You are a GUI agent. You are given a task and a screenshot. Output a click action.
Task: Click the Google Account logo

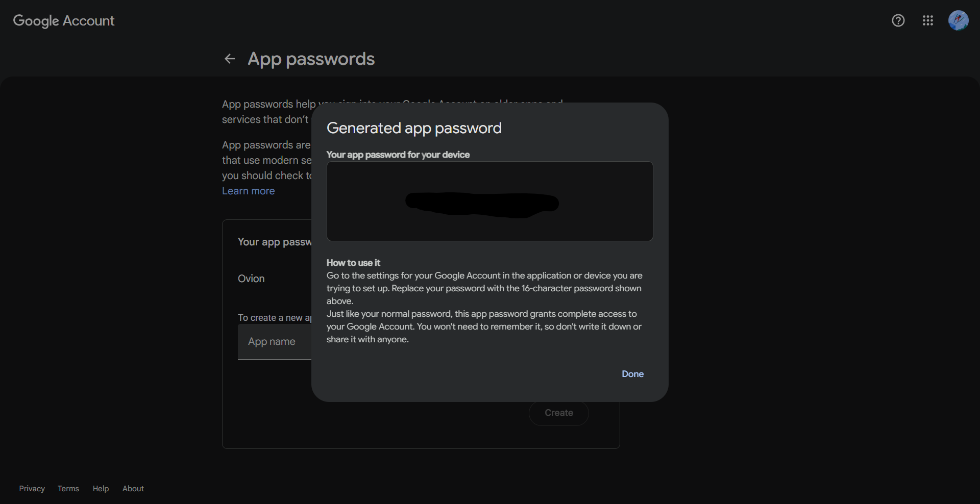[x=63, y=20]
